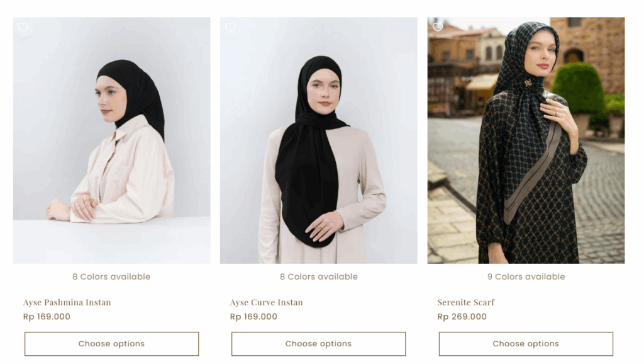Click the heart icon on Ayse Curve Instan
644x364 pixels.
(x=230, y=27)
